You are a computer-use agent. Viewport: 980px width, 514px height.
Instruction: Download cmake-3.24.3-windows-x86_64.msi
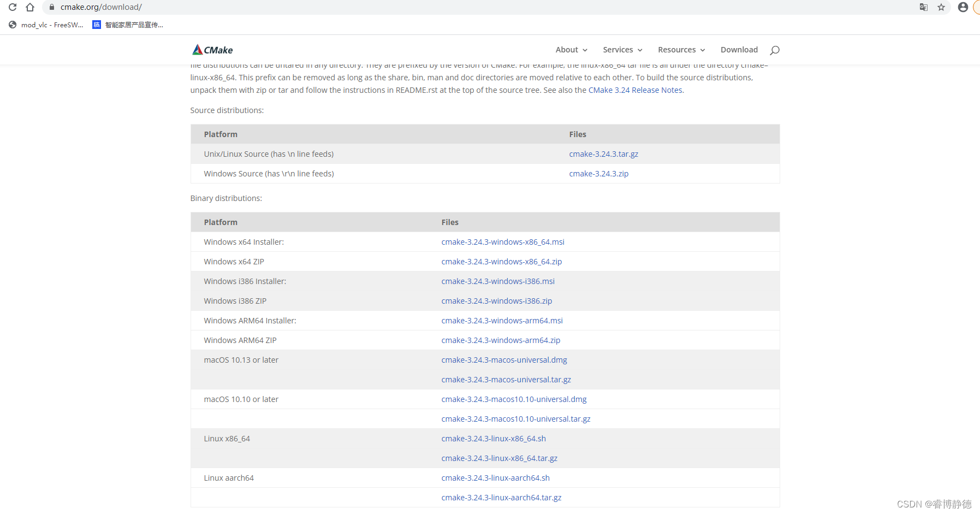pyautogui.click(x=503, y=242)
